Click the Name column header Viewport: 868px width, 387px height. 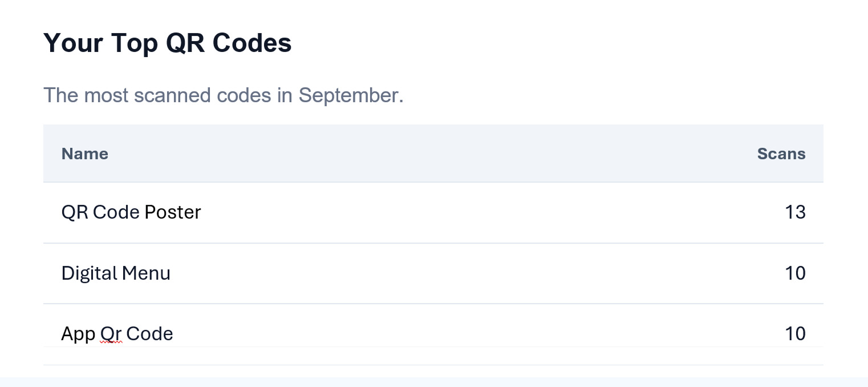(84, 154)
